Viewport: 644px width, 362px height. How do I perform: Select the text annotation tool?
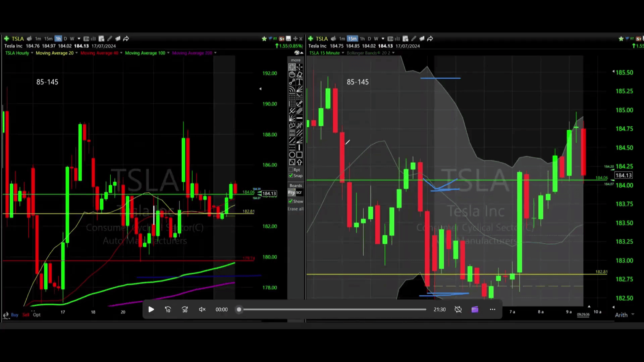point(300,81)
